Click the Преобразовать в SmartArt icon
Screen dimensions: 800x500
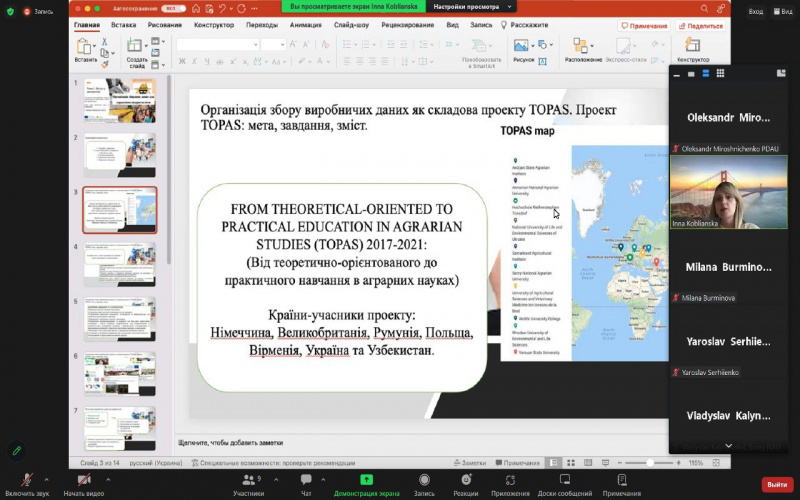(x=479, y=45)
